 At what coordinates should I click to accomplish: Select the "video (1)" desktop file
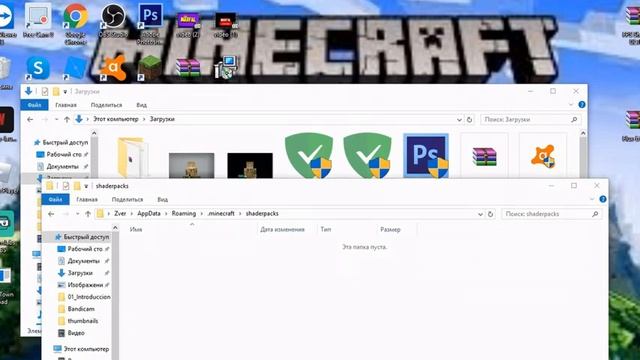(226, 25)
